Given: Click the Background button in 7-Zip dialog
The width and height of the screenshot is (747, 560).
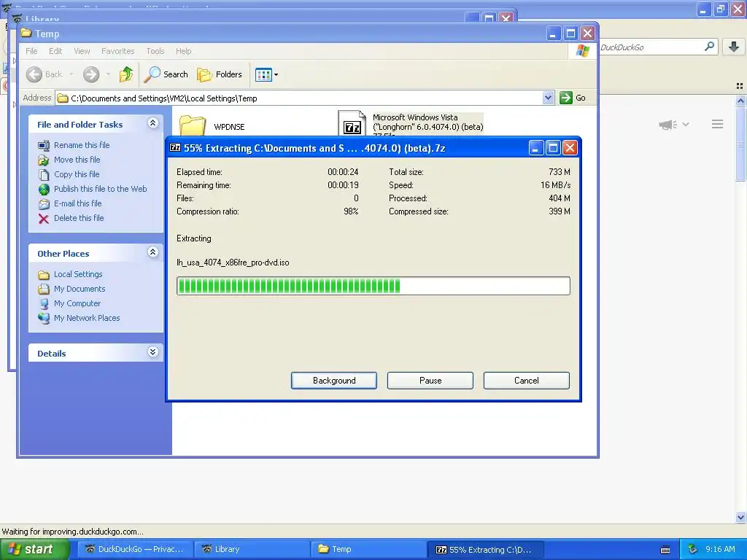Looking at the screenshot, I should (334, 381).
